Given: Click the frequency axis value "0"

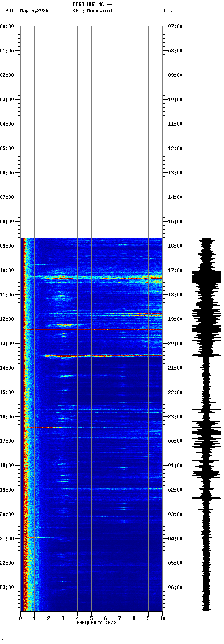Looking at the screenshot, I should pos(20,618).
